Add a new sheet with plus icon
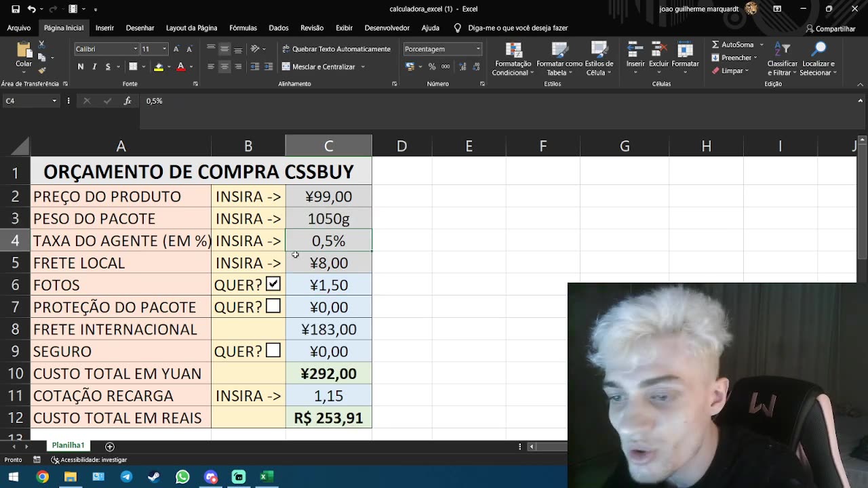 click(109, 446)
